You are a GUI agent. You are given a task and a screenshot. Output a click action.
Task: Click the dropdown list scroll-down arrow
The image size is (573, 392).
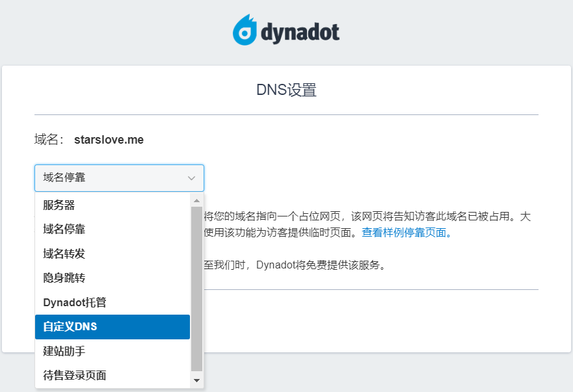click(x=196, y=381)
